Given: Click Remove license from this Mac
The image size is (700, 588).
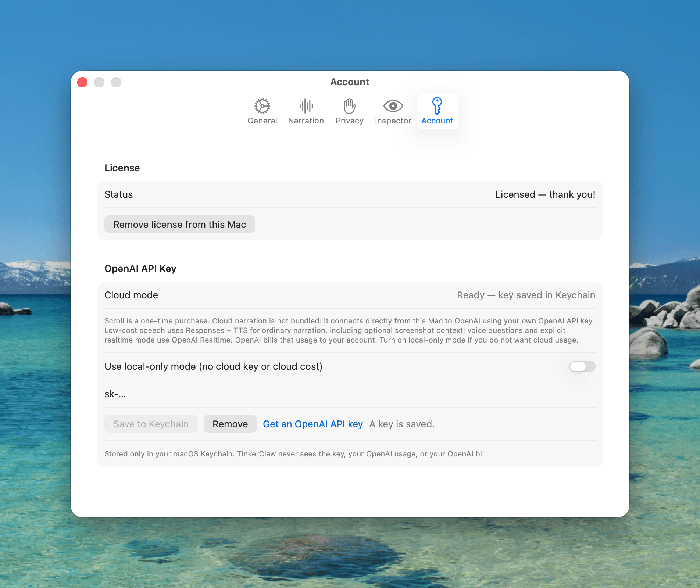Looking at the screenshot, I should click(x=179, y=224).
